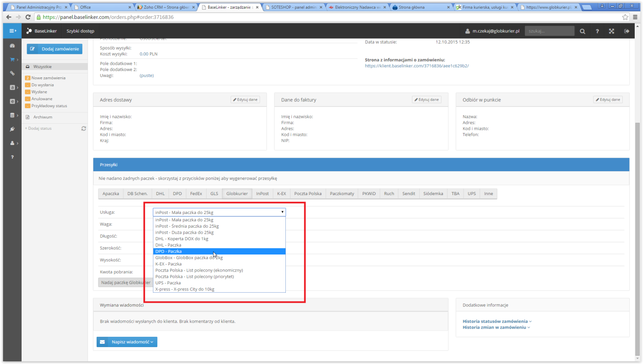Switch to the GLS courier tab
Screen dimensions: 643x364
(214, 194)
